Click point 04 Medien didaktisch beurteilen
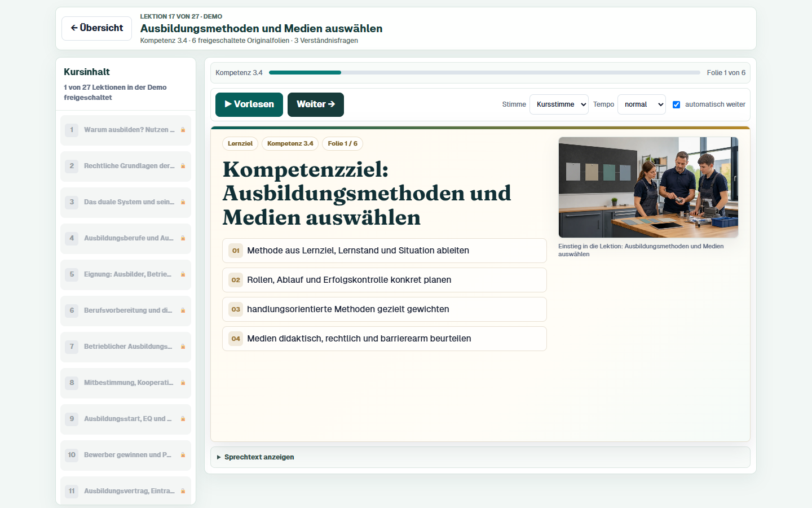This screenshot has width=812, height=508. pyautogui.click(x=385, y=339)
